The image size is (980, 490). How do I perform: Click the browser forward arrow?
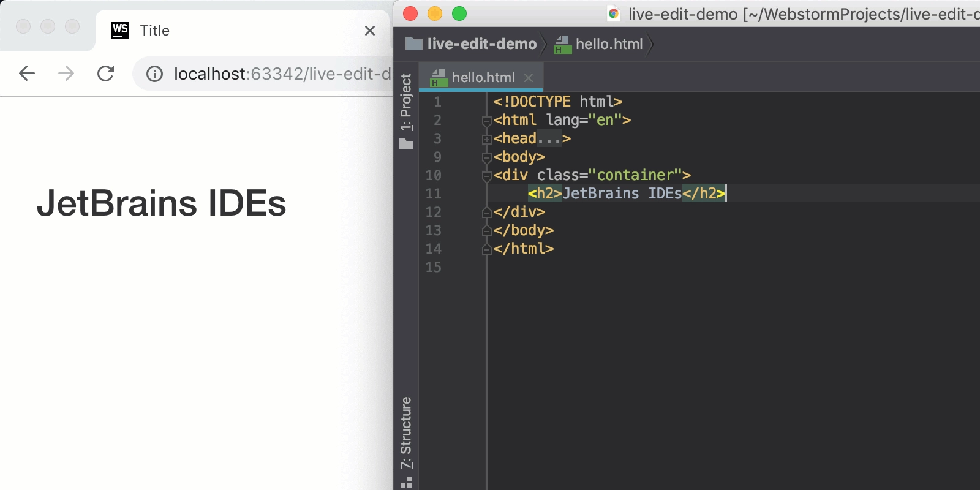(x=66, y=73)
